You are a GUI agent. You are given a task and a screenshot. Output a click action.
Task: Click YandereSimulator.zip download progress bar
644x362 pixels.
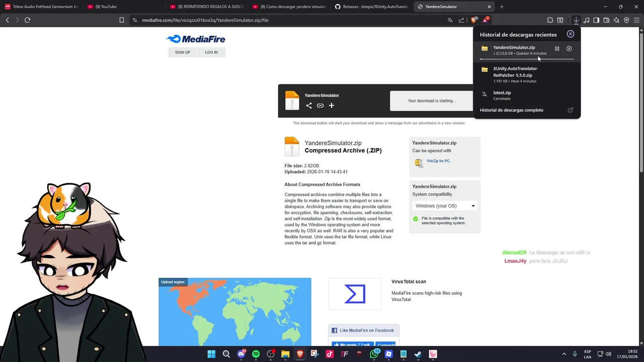pyautogui.click(x=527, y=59)
